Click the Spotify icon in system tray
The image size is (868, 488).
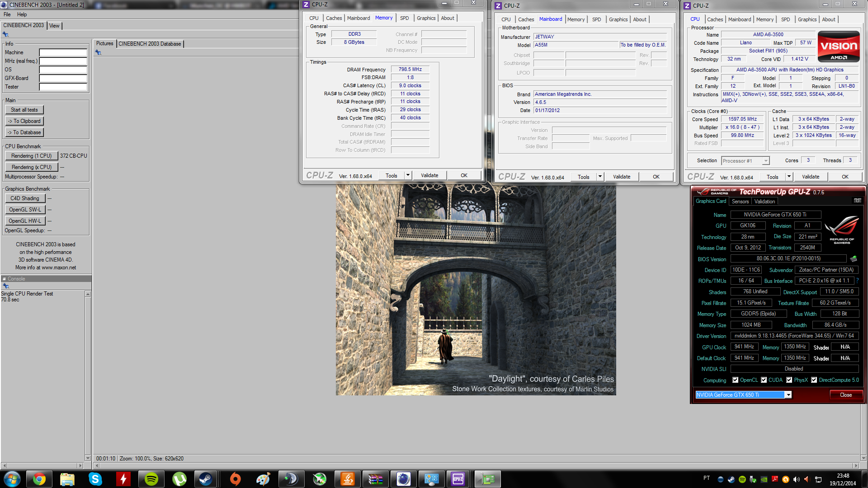click(742, 479)
